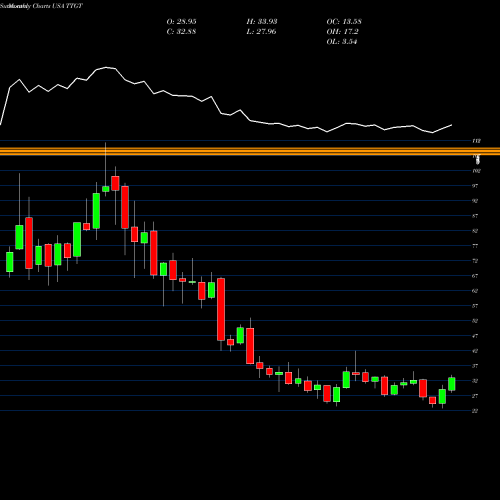Click the 'Charts USA TTGT' chart title
The width and height of the screenshot is (500, 500).
[x=57, y=6]
